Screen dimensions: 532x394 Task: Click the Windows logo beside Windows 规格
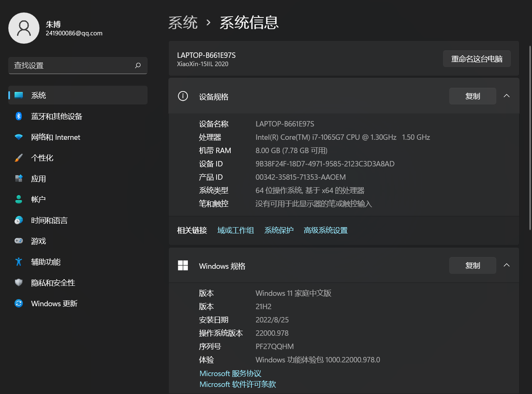point(183,265)
